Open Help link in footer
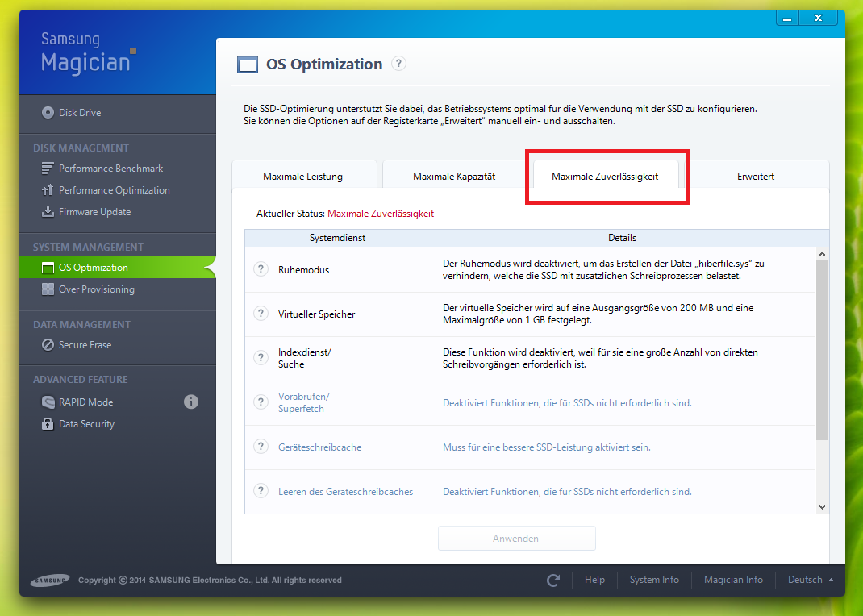The image size is (863, 616). (594, 580)
